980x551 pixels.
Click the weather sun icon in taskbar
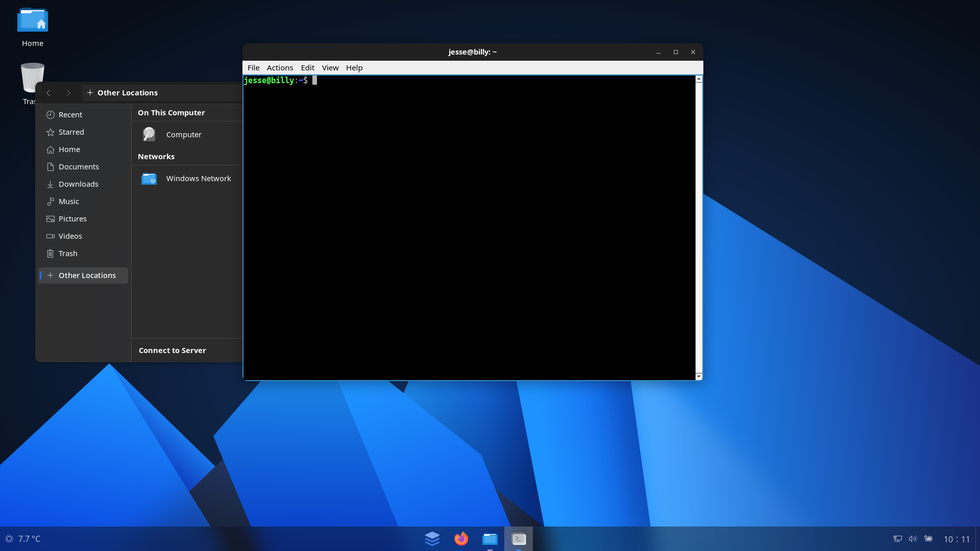pos(9,539)
